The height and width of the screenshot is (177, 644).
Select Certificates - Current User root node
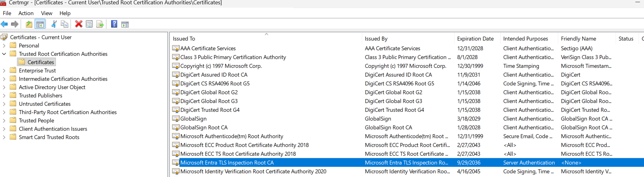41,37
